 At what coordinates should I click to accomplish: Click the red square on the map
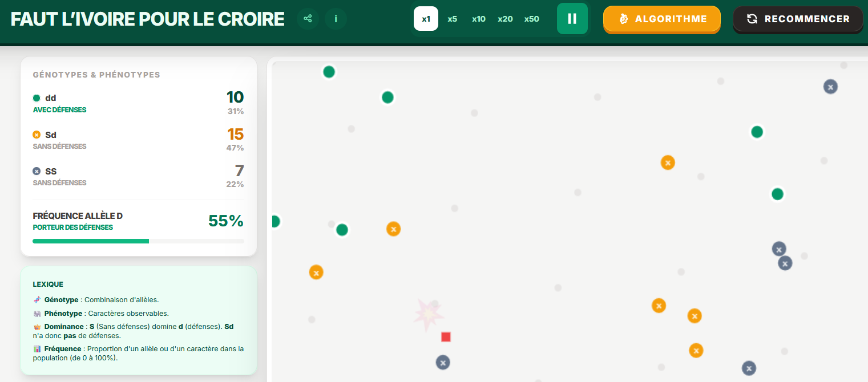446,337
